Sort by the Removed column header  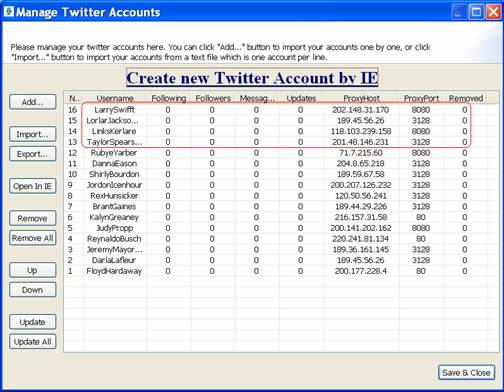(x=466, y=98)
